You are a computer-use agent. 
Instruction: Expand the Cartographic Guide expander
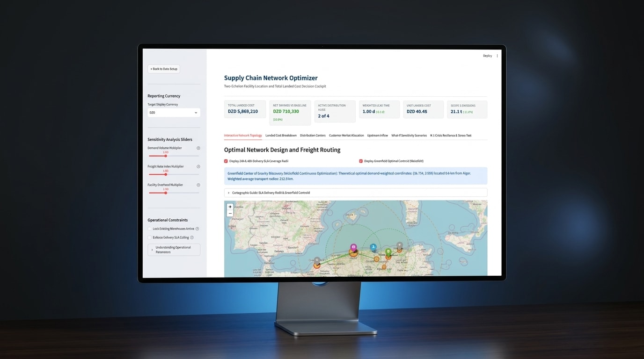[356, 193]
